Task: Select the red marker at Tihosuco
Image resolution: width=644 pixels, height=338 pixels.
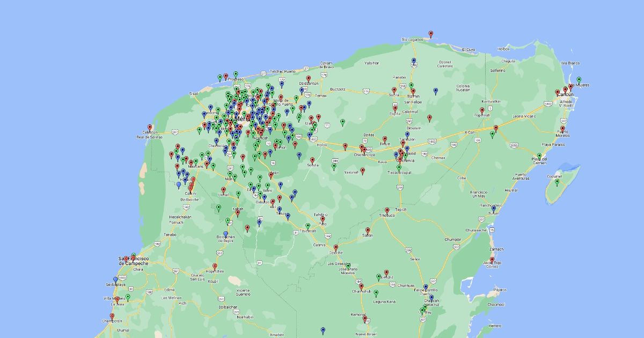Action: (386, 211)
